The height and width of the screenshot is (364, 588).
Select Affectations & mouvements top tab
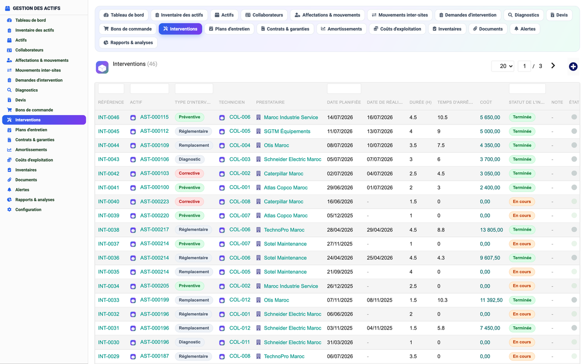point(327,15)
